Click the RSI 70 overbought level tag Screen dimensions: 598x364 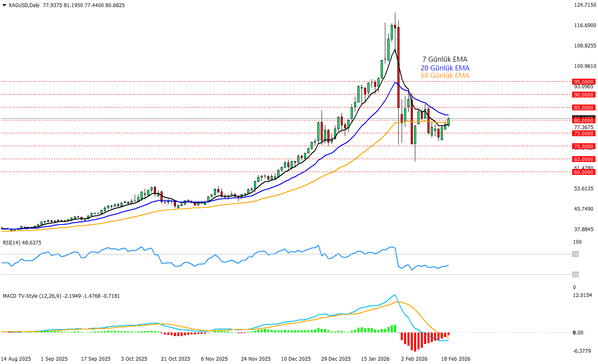point(575,254)
